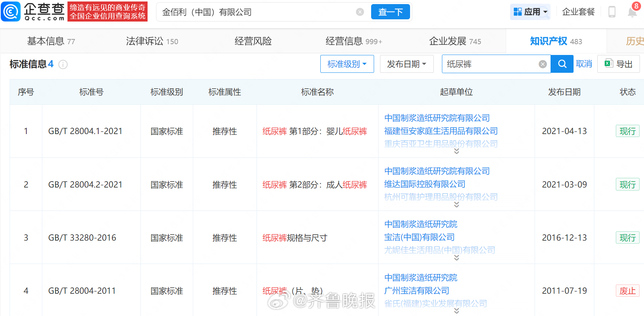Screen dimensions: 644x316
Task: Open 尤妮佳生活用品(中国)有限公司 link
Action: tap(439, 250)
